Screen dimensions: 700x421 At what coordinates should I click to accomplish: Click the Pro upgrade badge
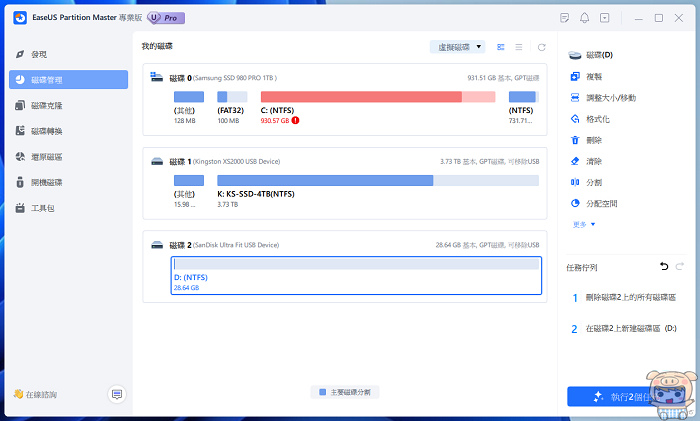coord(166,18)
